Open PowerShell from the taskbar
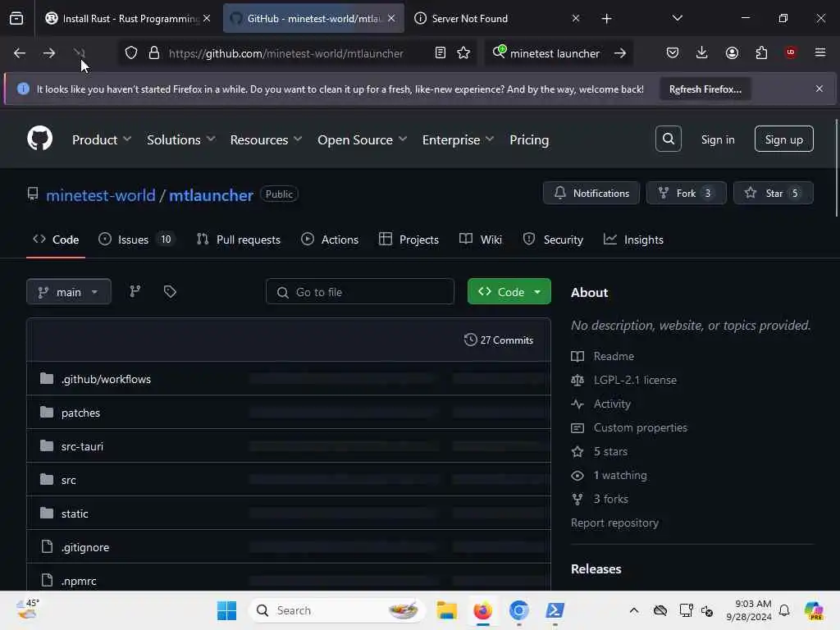Viewport: 840px width, 630px height. [555, 610]
